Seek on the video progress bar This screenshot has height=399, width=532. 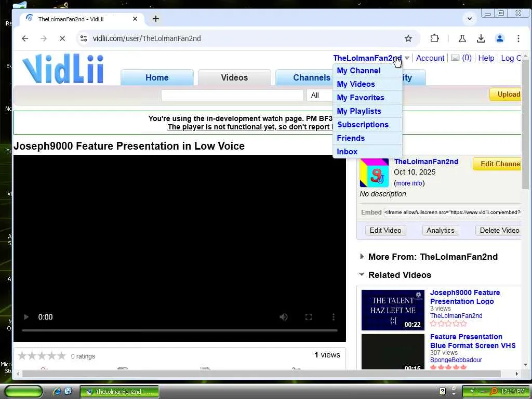(x=180, y=330)
